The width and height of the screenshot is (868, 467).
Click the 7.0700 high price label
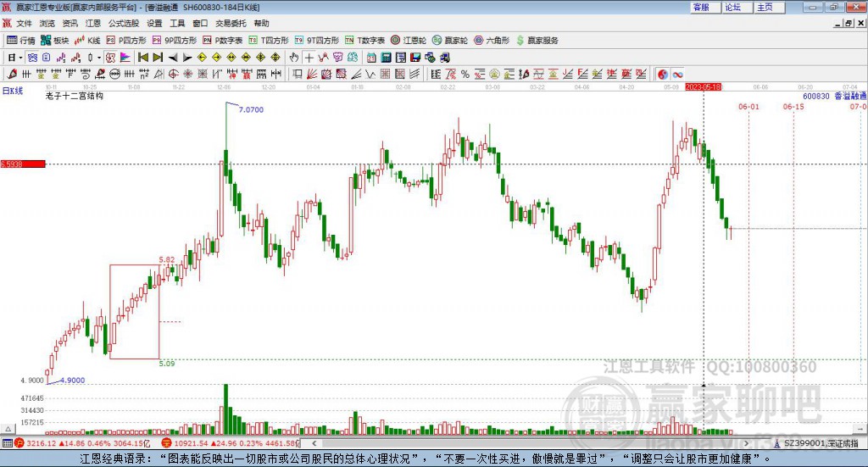tap(251, 109)
